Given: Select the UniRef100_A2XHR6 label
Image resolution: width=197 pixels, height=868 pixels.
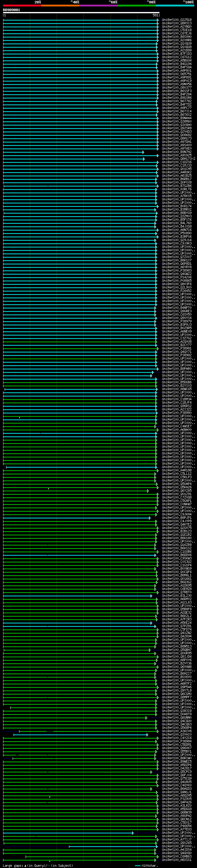Looking at the screenshot, I should [177, 40].
